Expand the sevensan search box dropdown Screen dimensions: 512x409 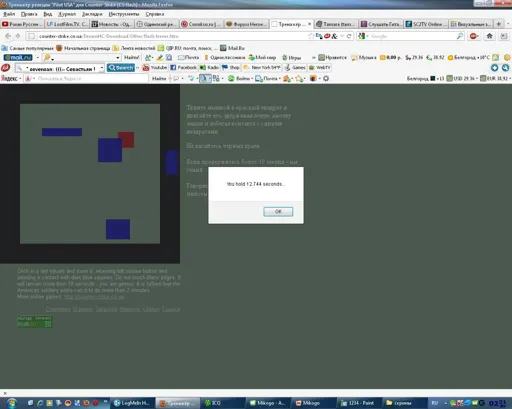[101, 68]
